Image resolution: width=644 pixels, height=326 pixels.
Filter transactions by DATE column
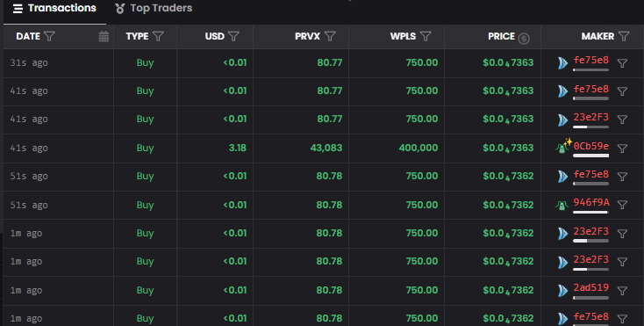pos(49,36)
